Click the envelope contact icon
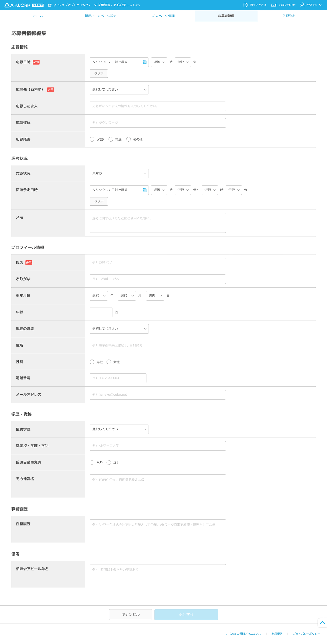The width and height of the screenshot is (327, 644). click(274, 5)
